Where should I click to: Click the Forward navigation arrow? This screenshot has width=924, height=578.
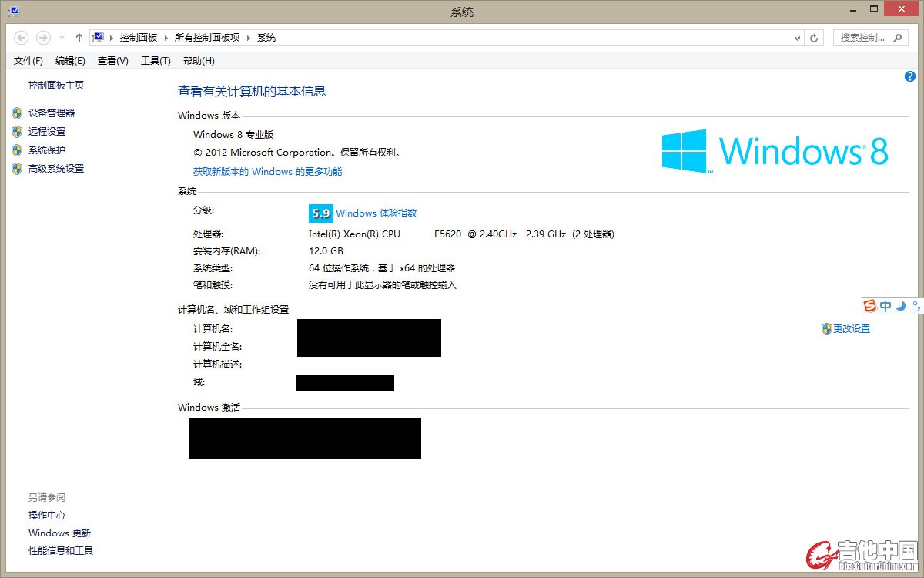click(43, 38)
